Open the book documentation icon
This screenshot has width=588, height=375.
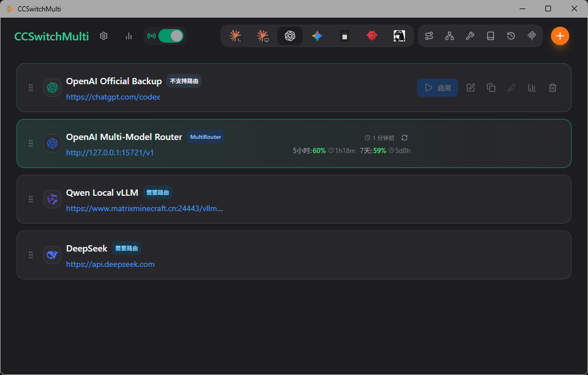click(x=491, y=36)
